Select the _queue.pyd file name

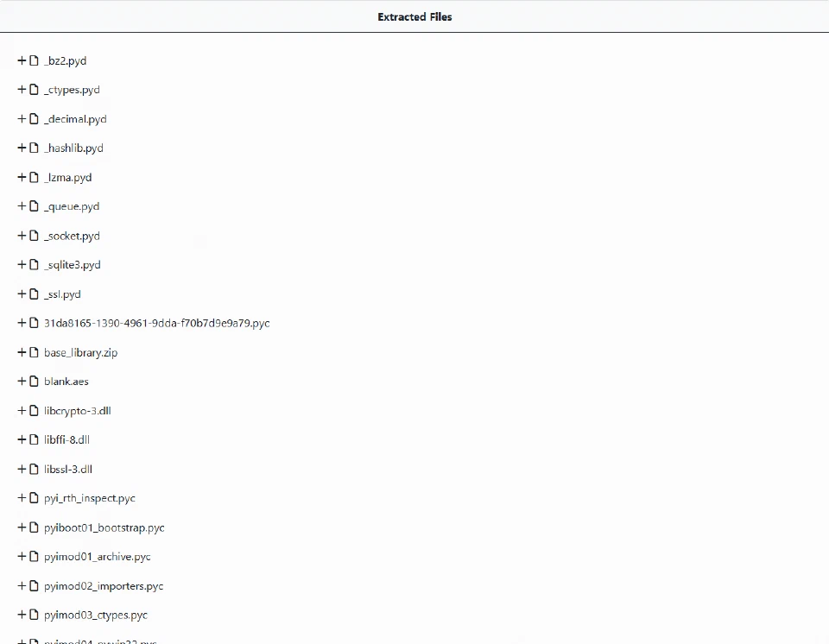(72, 206)
